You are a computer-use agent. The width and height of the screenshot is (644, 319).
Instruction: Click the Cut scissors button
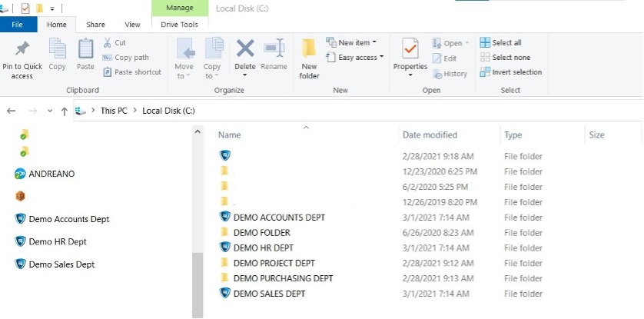pyautogui.click(x=115, y=43)
